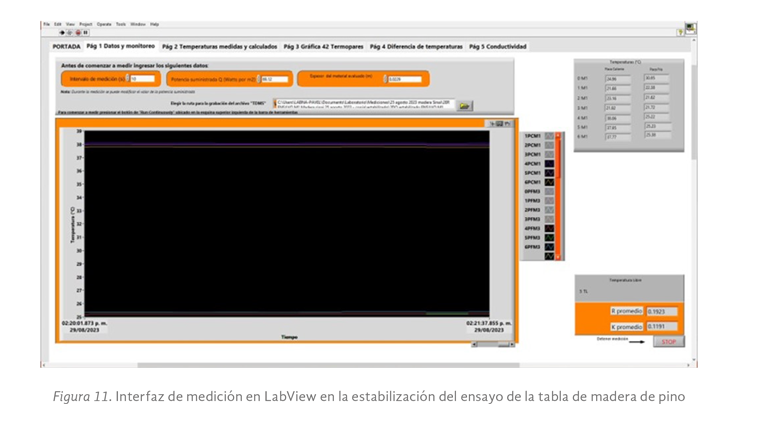Viewport: 761px width, 428px height.
Task: Click the 2PCM1 plot legend icon
Action: [x=549, y=145]
